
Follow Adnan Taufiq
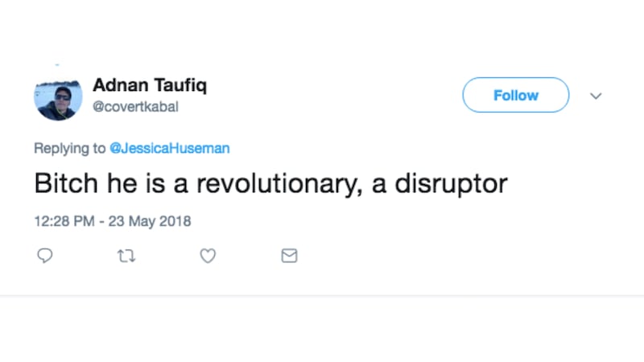515,95
